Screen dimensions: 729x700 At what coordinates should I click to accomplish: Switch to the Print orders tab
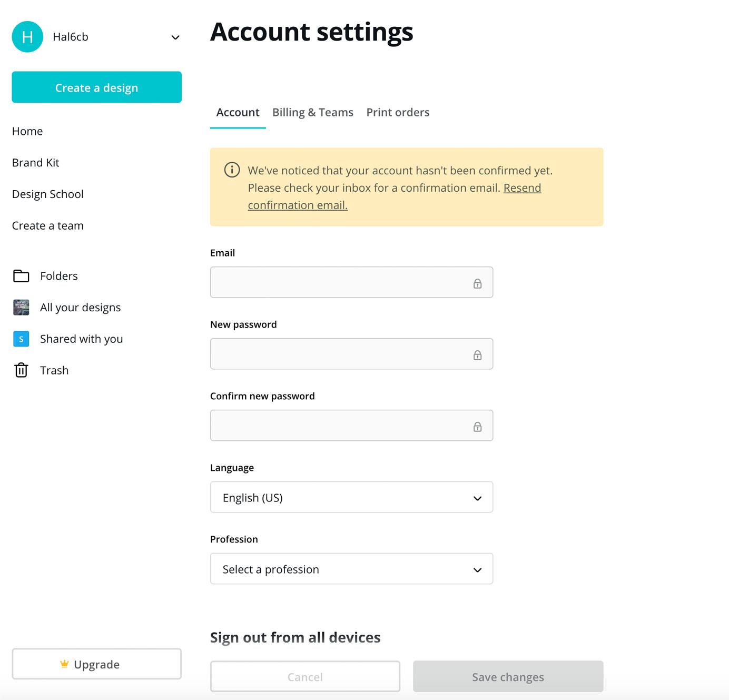tap(398, 113)
